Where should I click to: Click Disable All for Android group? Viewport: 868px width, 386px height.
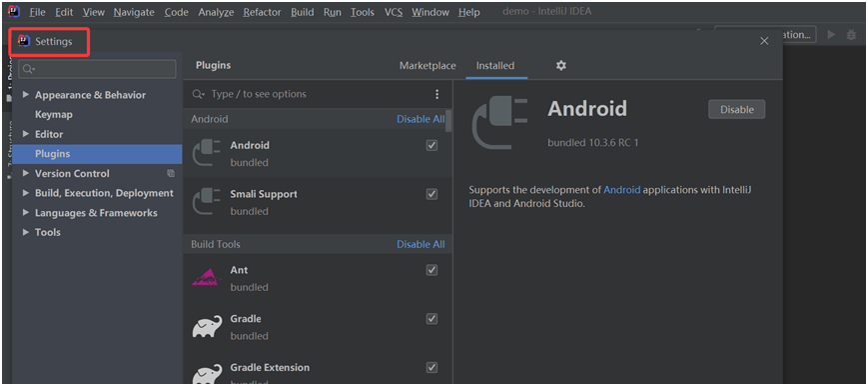(x=421, y=119)
